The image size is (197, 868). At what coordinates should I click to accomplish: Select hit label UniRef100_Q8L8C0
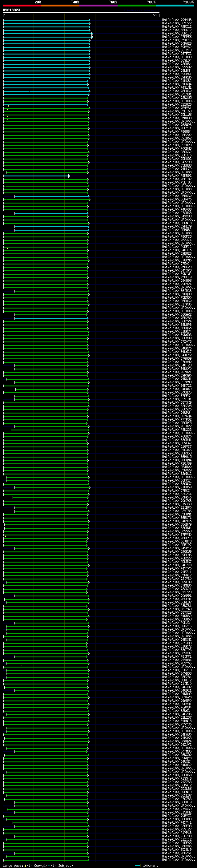(177, 91)
